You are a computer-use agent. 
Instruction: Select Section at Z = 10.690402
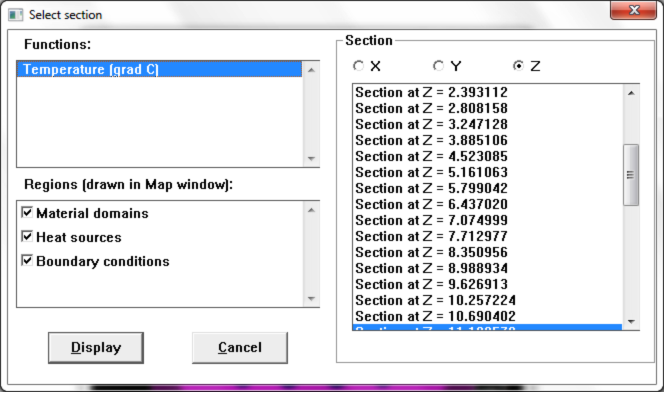click(487, 316)
